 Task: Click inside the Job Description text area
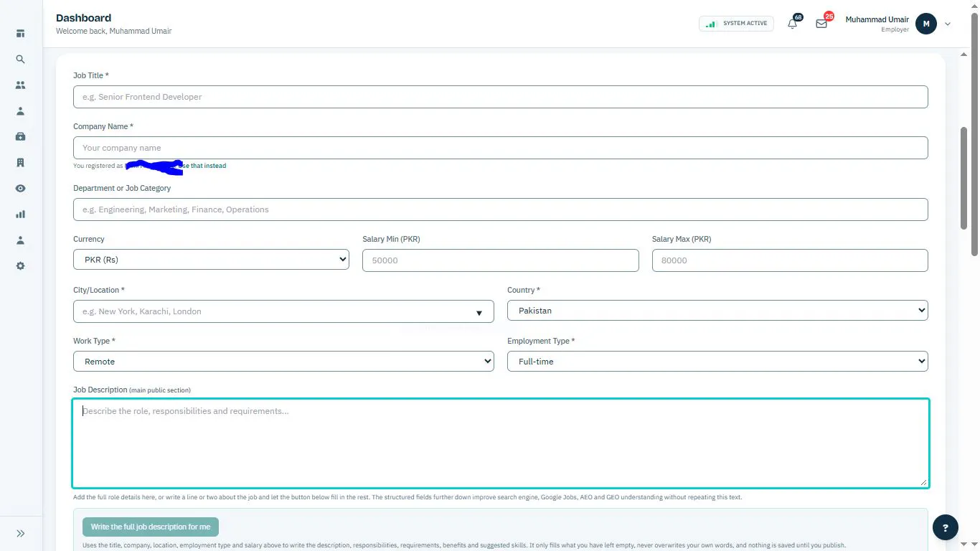pyautogui.click(x=501, y=443)
